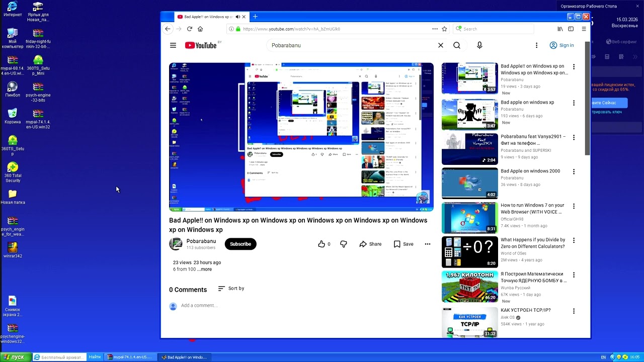This screenshot has height=362, width=644.
Task: Open options for Divide by Zero video
Action: [574, 241]
